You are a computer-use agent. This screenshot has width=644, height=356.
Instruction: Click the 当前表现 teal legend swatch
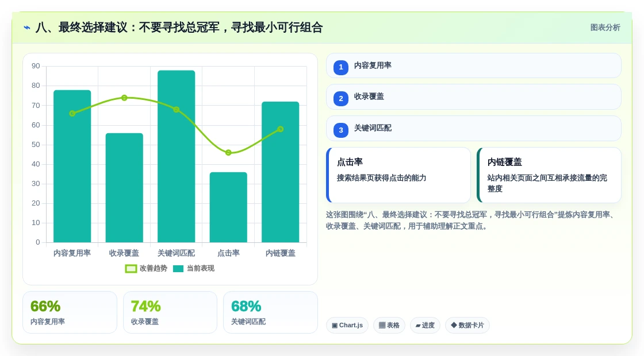178,269
